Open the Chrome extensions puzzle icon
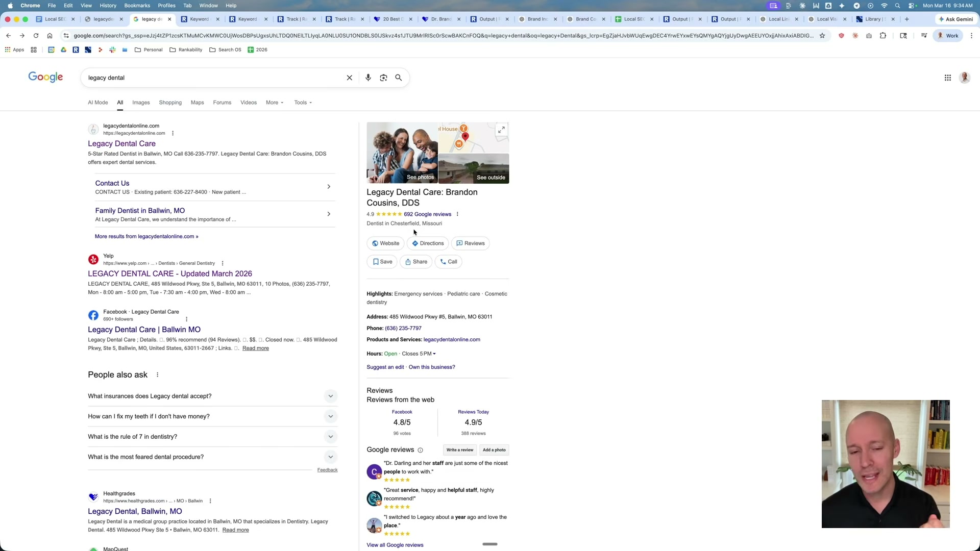980x551 pixels. click(x=883, y=36)
